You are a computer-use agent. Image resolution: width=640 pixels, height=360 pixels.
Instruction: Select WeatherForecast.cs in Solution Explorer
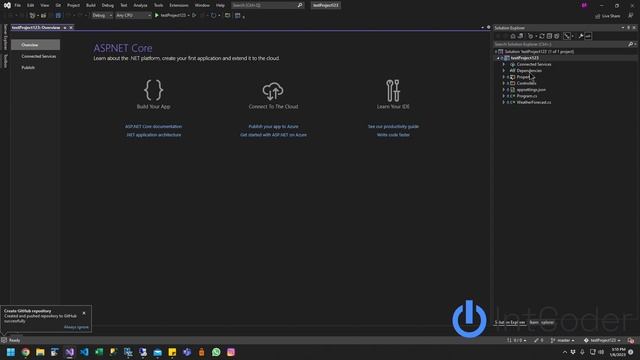533,102
